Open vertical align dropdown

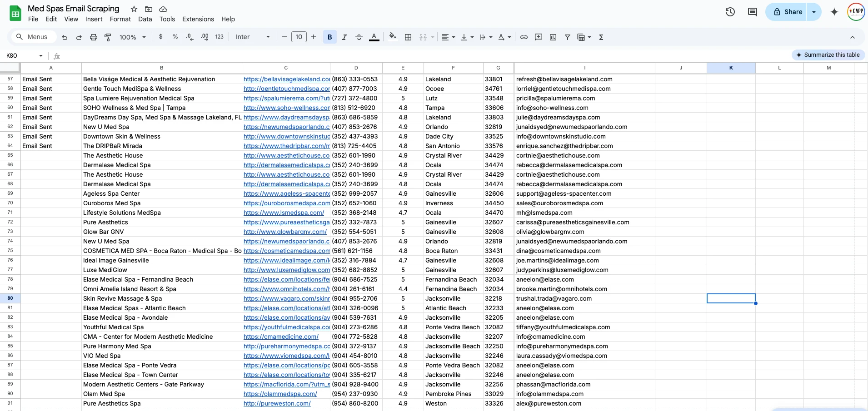coord(467,37)
